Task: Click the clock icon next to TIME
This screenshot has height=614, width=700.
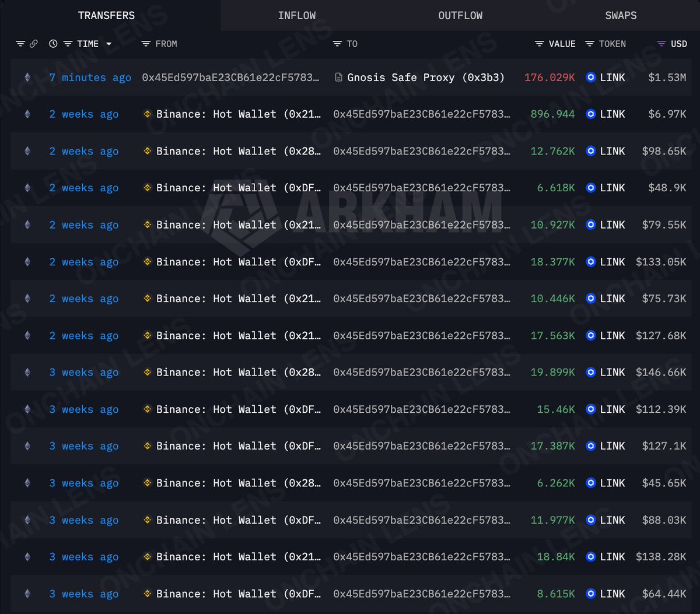Action: pyautogui.click(x=53, y=44)
